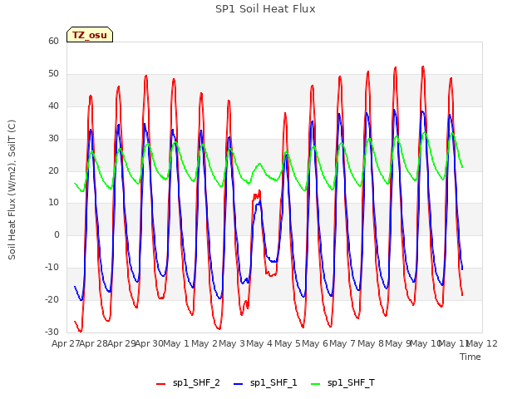Click the y-axis tick label 50

click(53, 74)
